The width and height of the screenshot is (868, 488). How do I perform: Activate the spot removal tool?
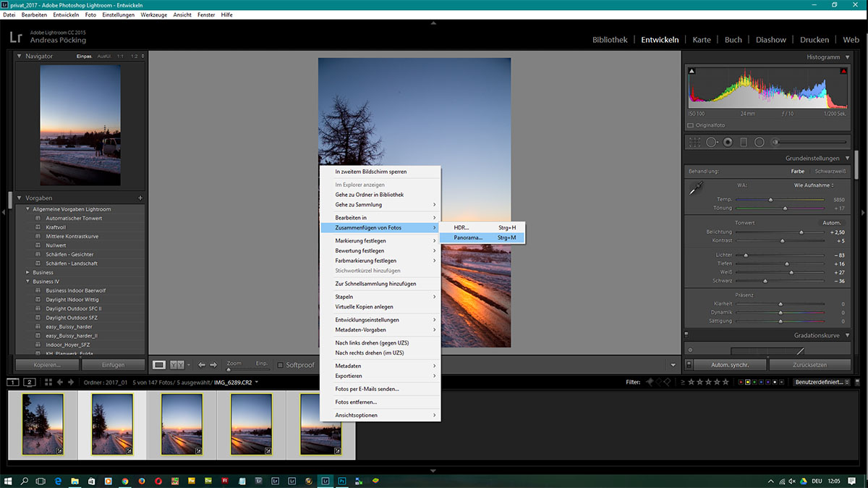(712, 143)
